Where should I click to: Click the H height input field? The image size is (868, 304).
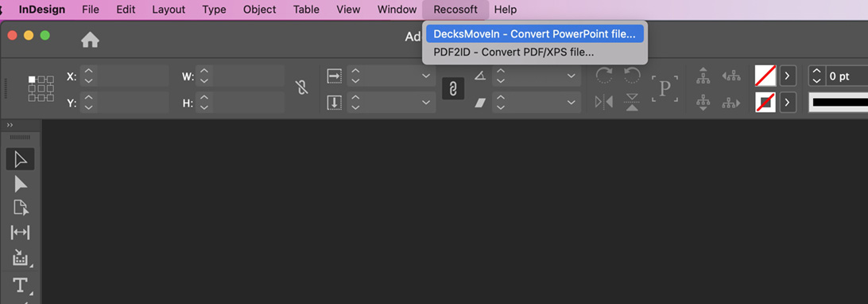[x=249, y=103]
